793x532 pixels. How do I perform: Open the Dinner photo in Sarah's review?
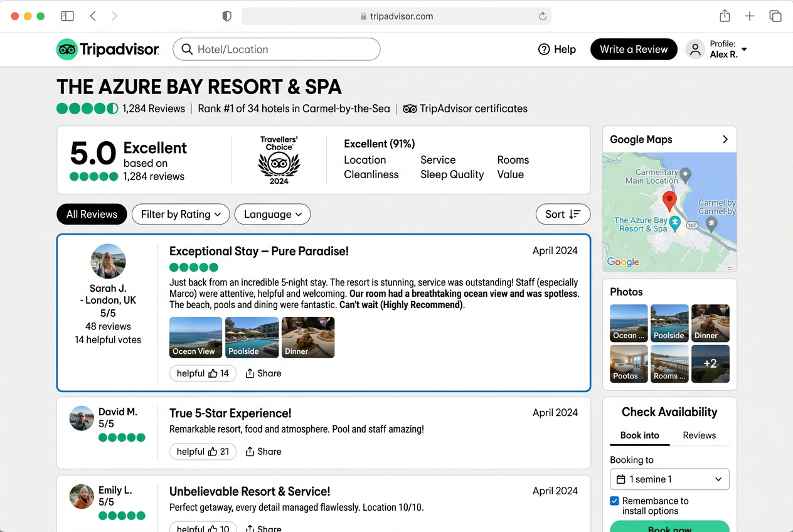(308, 338)
